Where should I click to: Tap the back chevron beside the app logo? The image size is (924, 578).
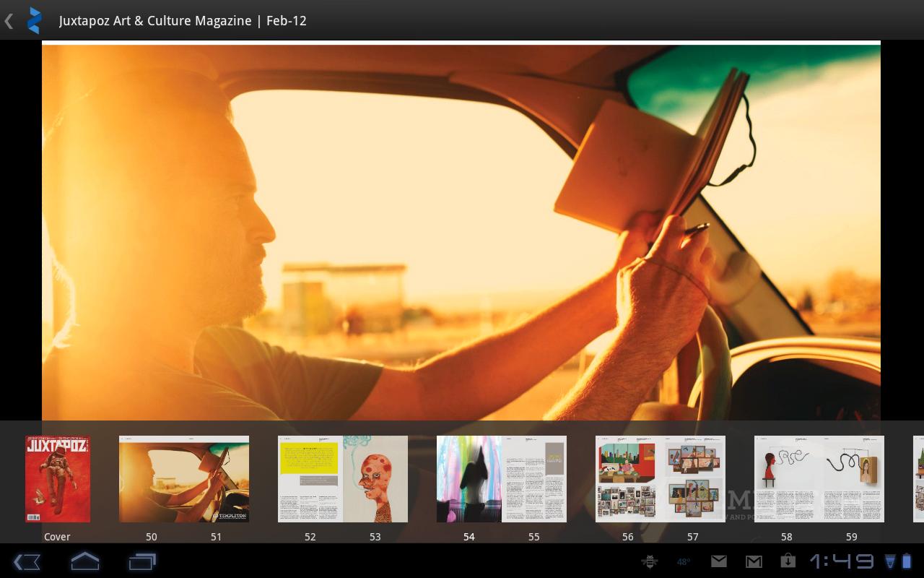point(9,21)
